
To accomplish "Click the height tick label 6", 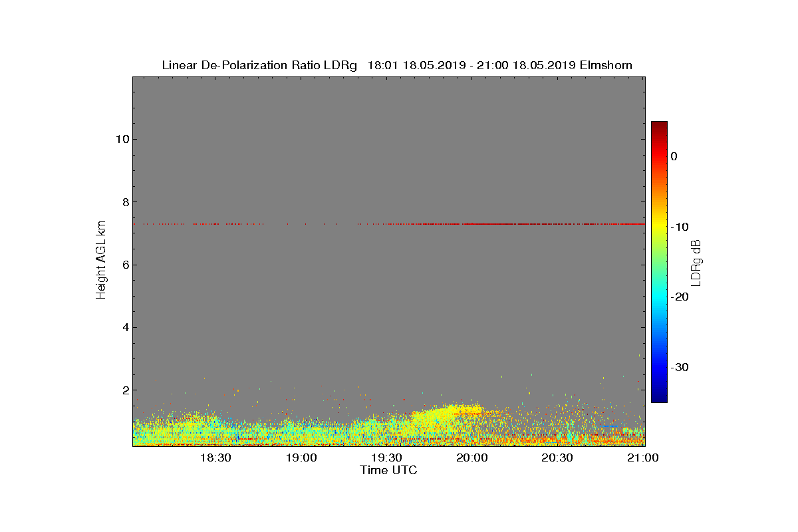I will pos(125,265).
